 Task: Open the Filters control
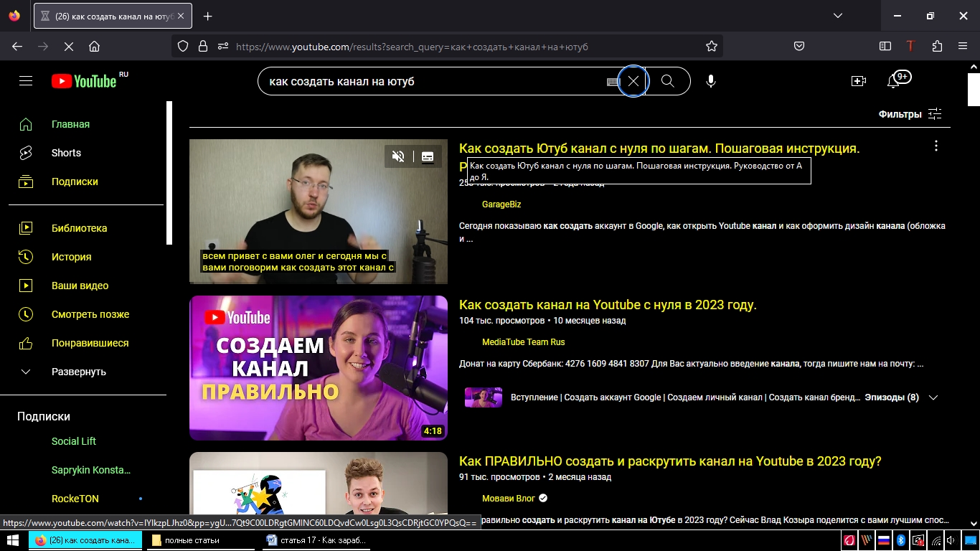(910, 114)
